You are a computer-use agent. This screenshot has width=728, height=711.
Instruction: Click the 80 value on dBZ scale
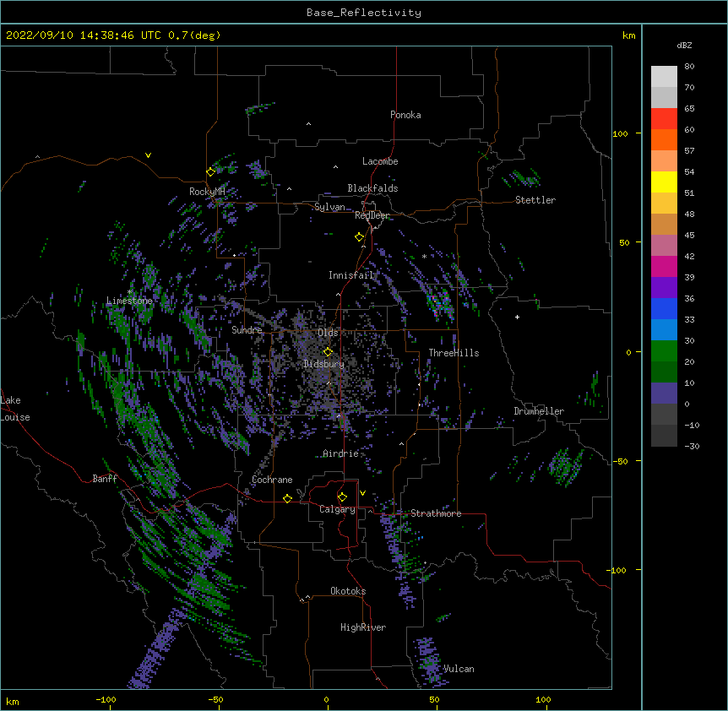pyautogui.click(x=689, y=67)
